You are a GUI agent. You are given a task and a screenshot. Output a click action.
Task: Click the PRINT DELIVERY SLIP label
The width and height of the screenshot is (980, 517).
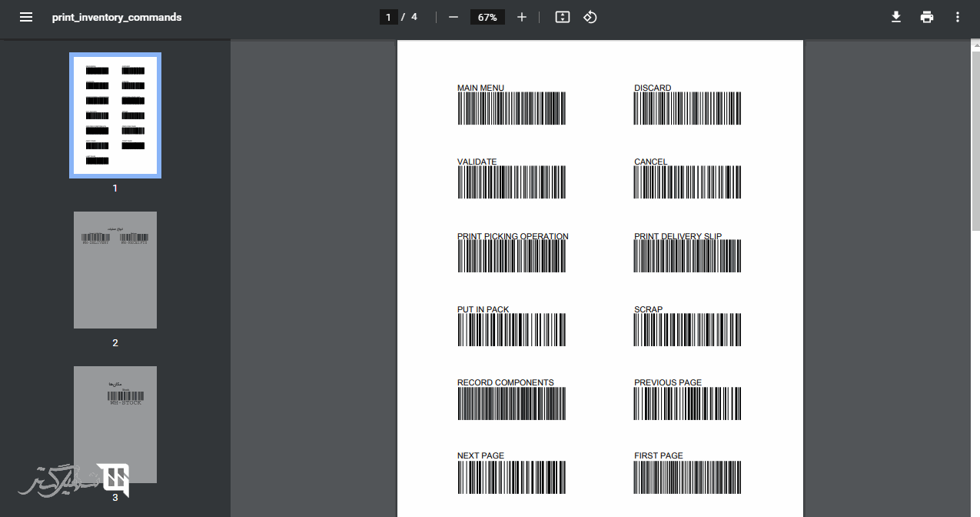[678, 236]
